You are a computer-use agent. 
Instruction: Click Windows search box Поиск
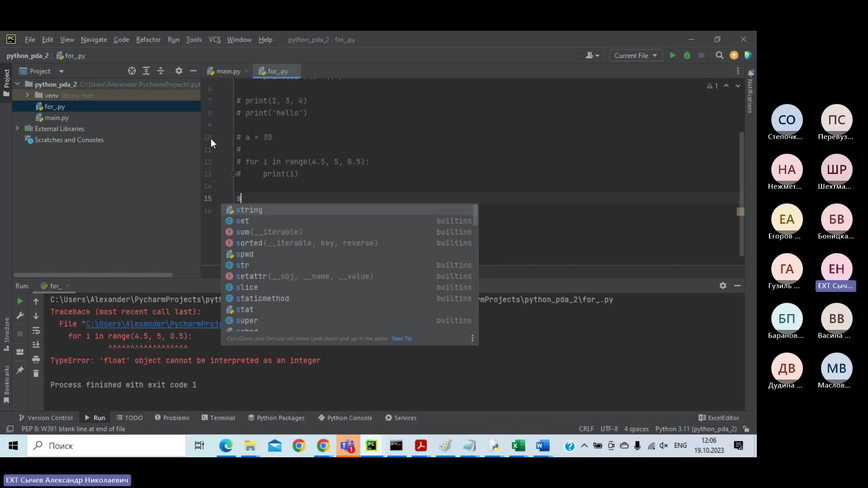coord(106,446)
